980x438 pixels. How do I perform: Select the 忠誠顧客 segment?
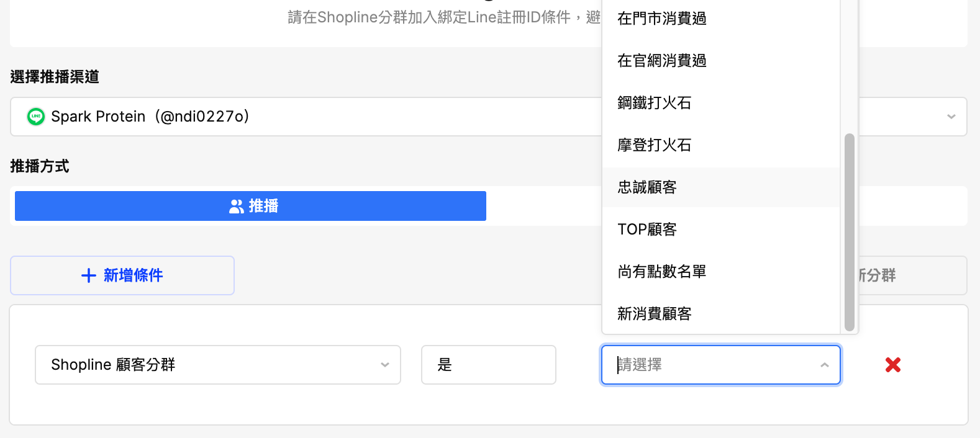click(647, 187)
